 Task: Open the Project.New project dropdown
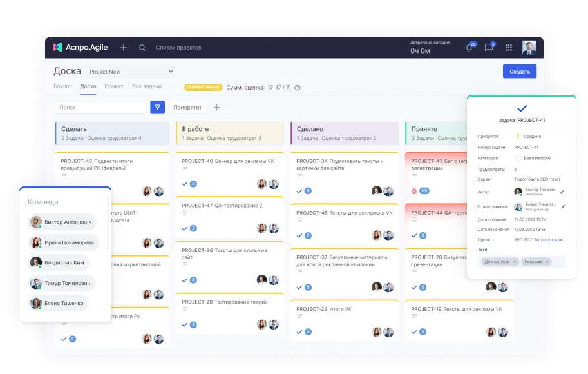pos(131,72)
